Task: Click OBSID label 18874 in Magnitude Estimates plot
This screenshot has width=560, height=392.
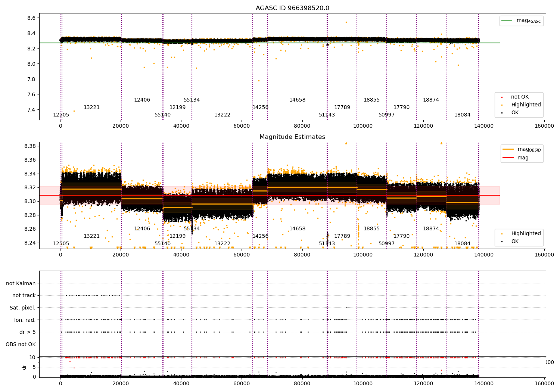Action: tap(431, 229)
